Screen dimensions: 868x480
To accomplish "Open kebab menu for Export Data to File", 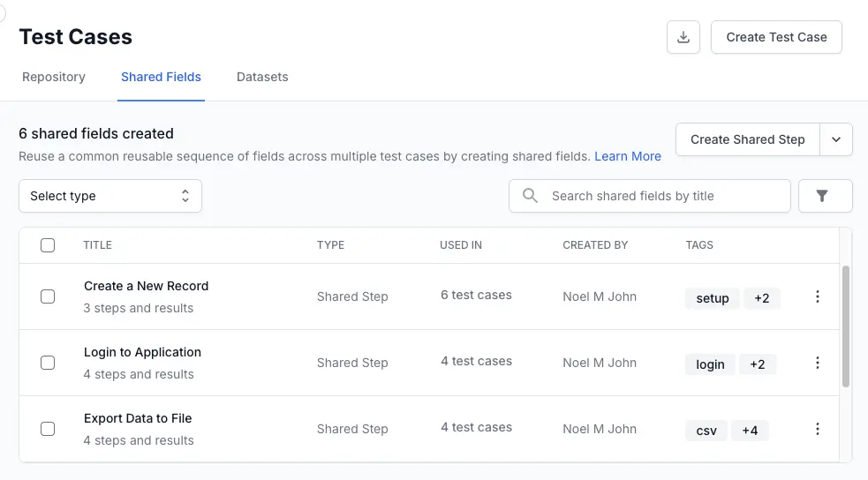I will [x=817, y=429].
